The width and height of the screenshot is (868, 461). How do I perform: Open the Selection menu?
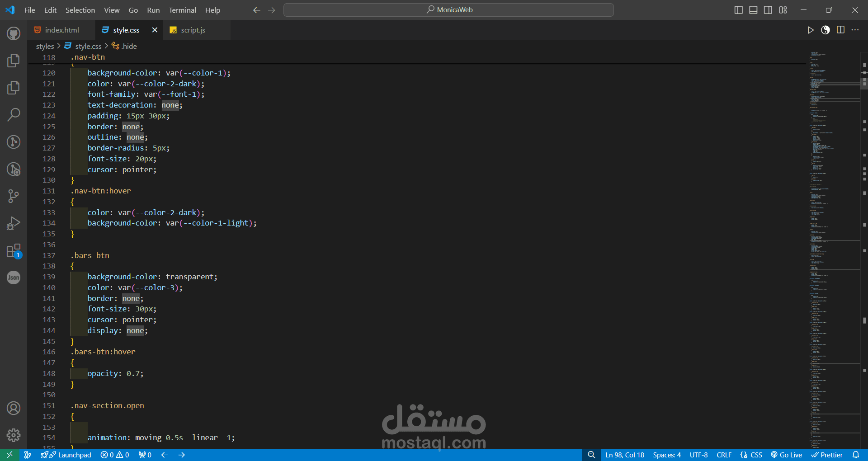point(80,10)
